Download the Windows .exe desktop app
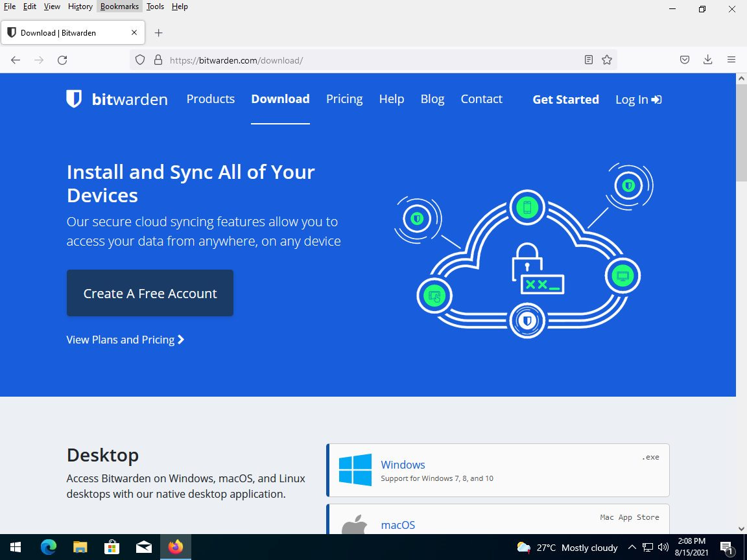 click(498, 470)
